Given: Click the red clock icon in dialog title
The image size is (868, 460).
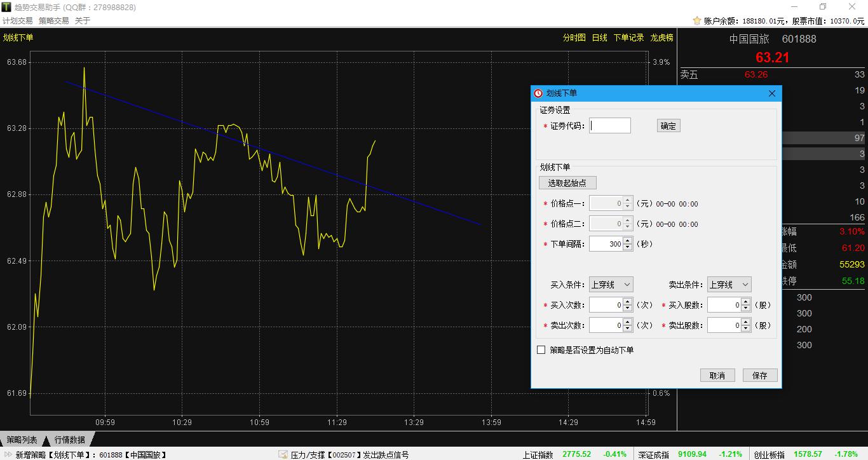Looking at the screenshot, I should click(x=538, y=93).
